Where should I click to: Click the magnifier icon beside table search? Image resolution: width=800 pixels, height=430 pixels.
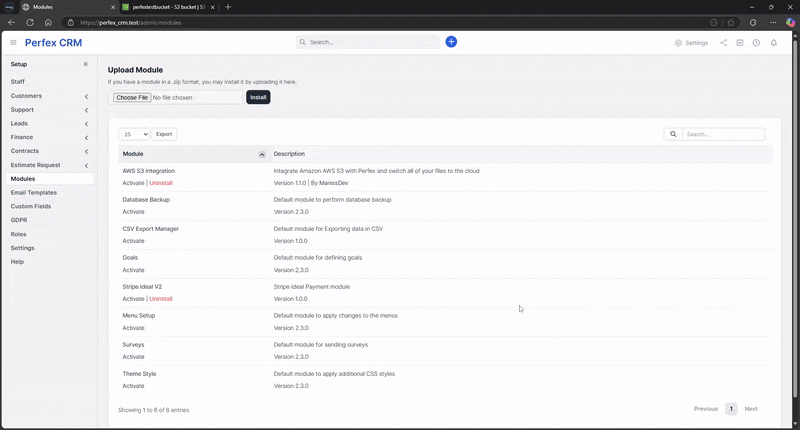(x=673, y=134)
